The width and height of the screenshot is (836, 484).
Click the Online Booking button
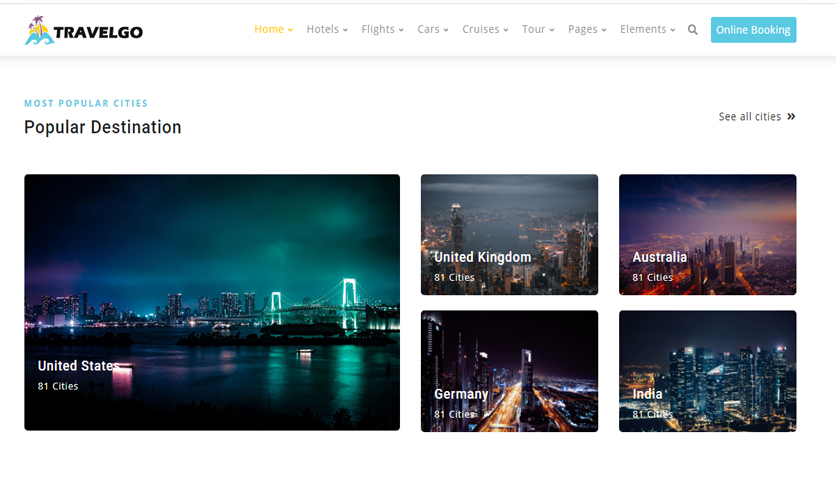[753, 30]
